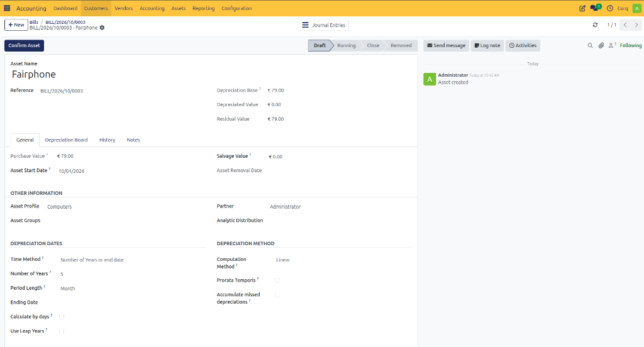Open Journal Entries smart button
This screenshot has width=644, height=347.
(323, 25)
